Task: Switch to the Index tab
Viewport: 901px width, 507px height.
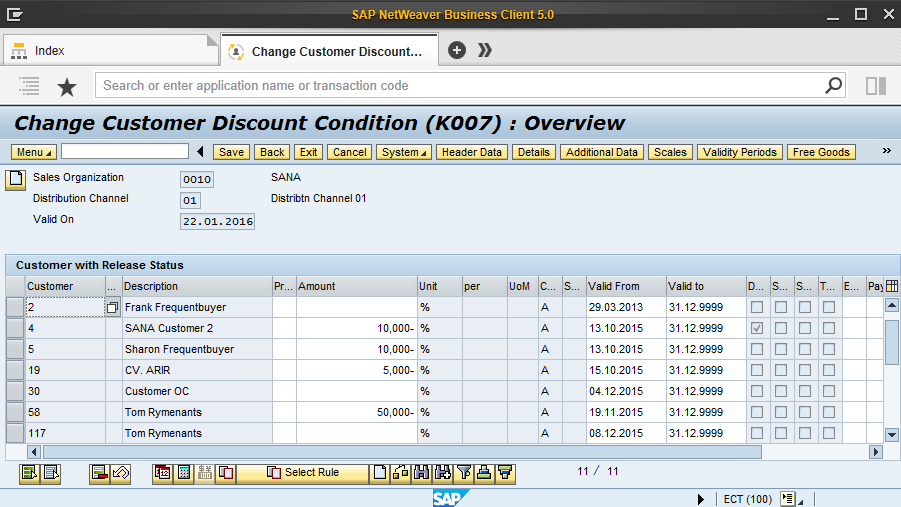Action: pyautogui.click(x=109, y=51)
